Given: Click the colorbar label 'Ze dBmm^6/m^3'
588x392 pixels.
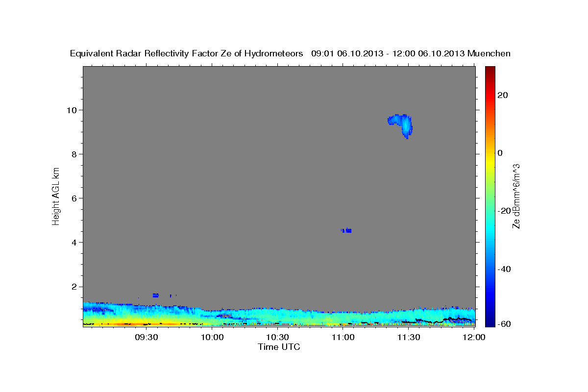Looking at the screenshot, I should pos(515,196).
